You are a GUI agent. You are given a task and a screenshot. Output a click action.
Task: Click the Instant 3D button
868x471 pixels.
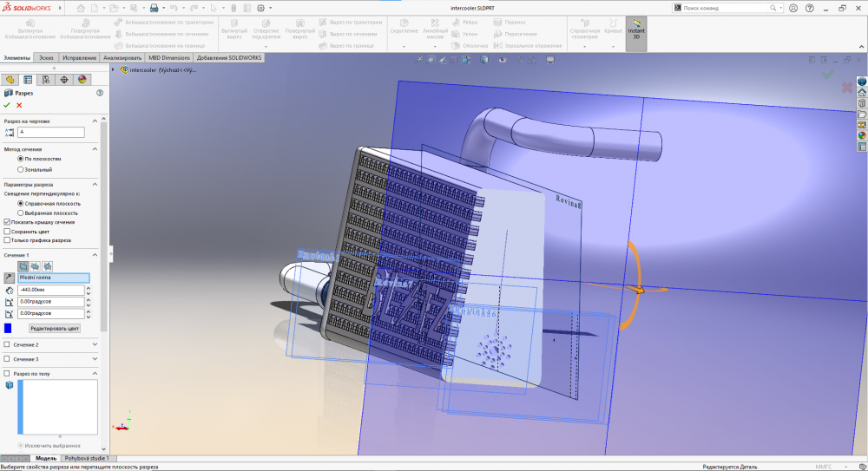point(636,33)
